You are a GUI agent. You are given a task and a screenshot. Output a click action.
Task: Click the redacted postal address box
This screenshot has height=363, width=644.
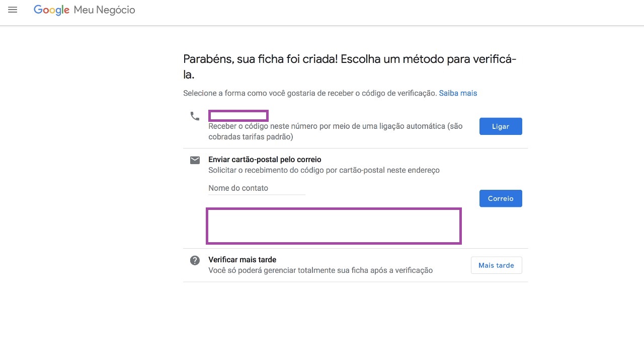point(334,226)
